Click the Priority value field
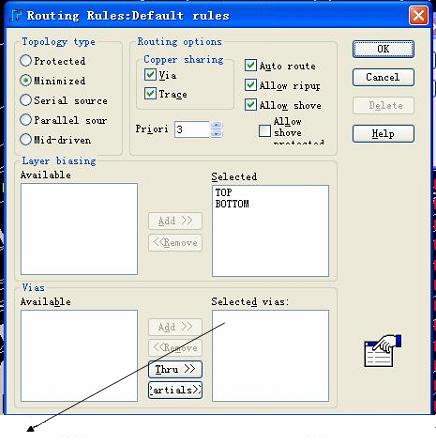 pos(192,129)
